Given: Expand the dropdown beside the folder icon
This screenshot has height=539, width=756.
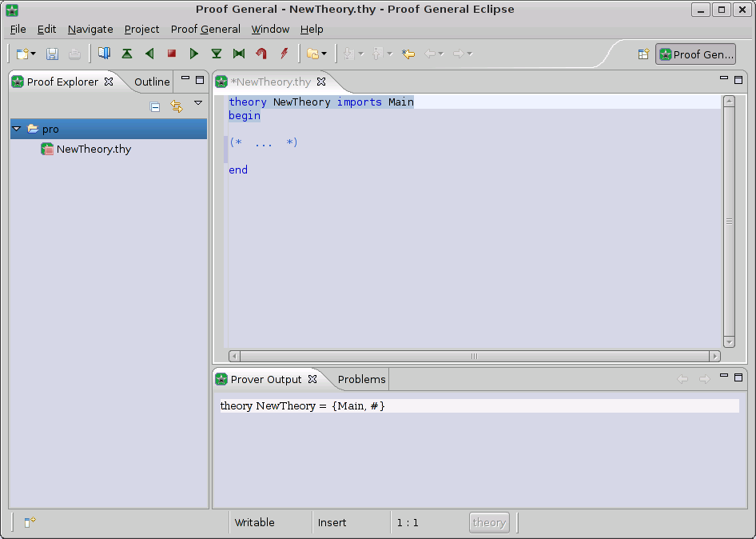Looking at the screenshot, I should click(324, 54).
